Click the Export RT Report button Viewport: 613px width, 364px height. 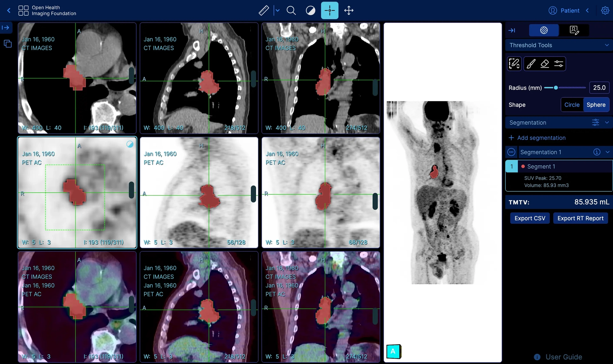(580, 218)
